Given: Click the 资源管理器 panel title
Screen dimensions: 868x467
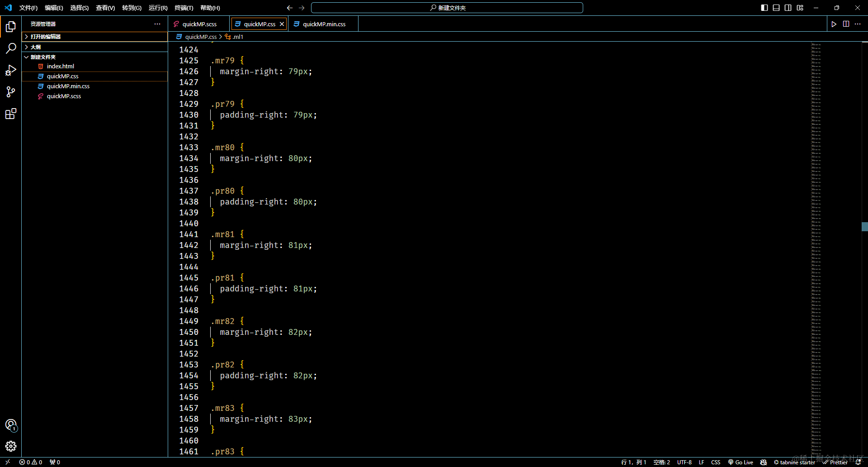Looking at the screenshot, I should [x=43, y=24].
